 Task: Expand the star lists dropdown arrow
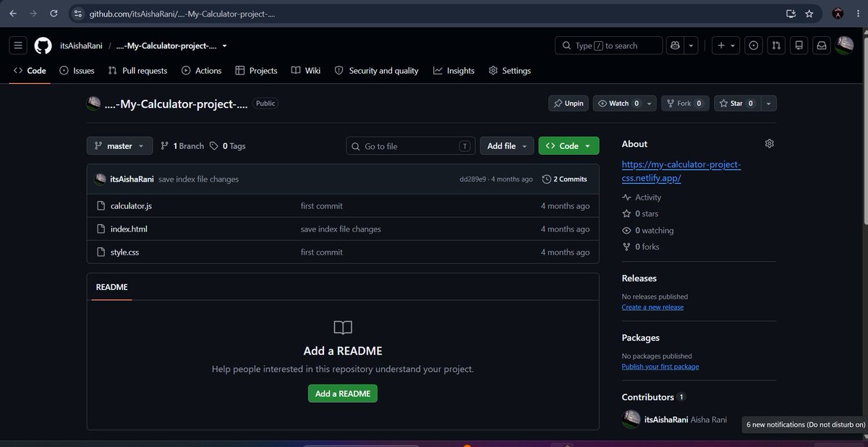[x=768, y=103]
